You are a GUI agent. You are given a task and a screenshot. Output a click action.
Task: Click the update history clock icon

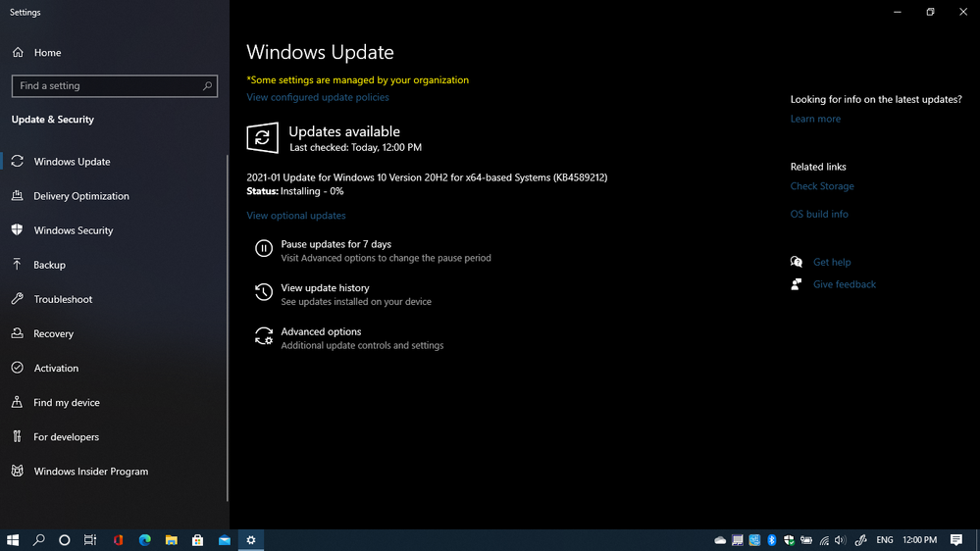pyautogui.click(x=264, y=292)
